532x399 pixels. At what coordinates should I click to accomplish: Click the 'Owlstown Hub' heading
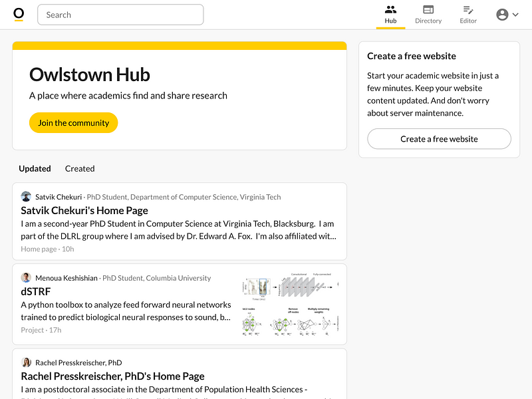point(90,74)
